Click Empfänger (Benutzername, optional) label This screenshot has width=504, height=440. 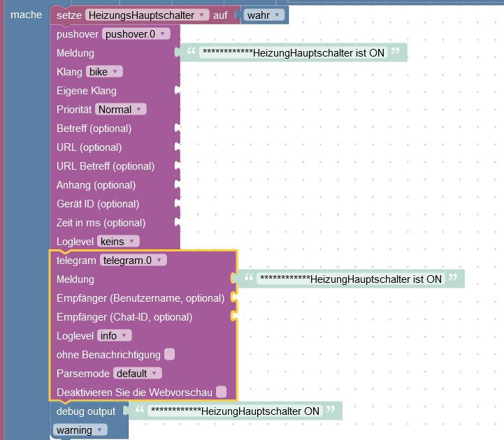[141, 298]
